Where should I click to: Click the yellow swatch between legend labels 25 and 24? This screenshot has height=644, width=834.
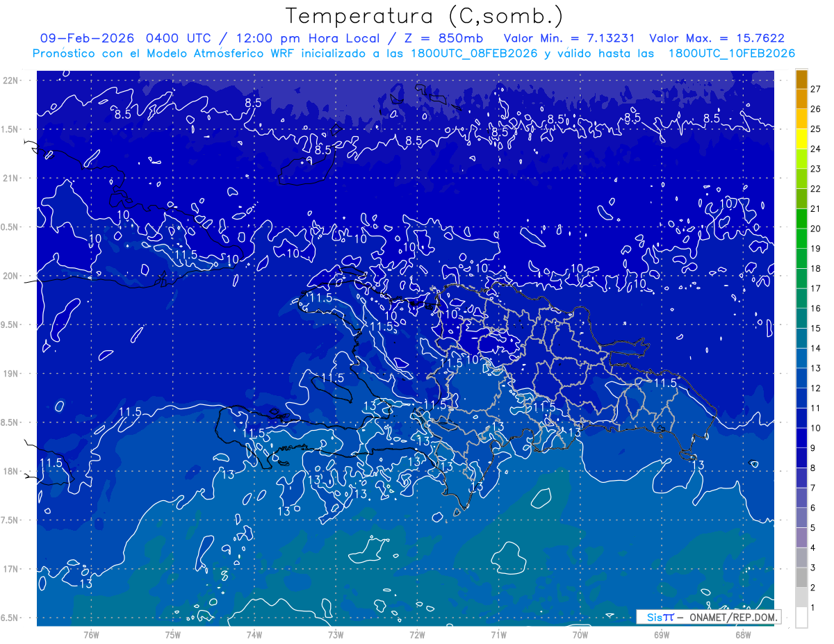point(801,139)
